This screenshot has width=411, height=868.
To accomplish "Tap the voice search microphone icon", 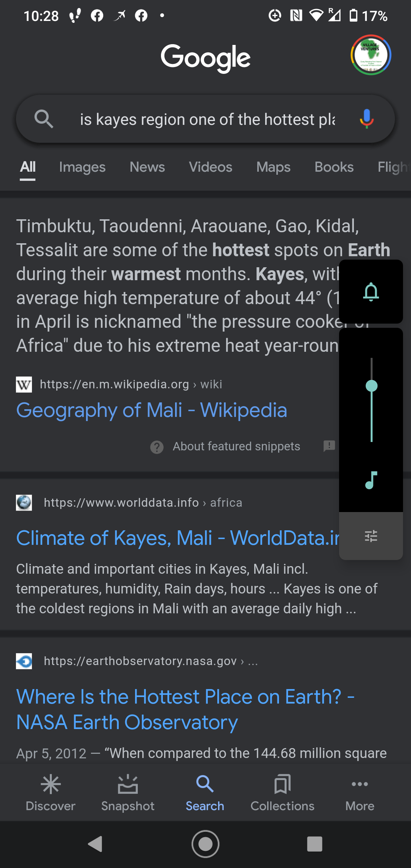I will coord(366,119).
